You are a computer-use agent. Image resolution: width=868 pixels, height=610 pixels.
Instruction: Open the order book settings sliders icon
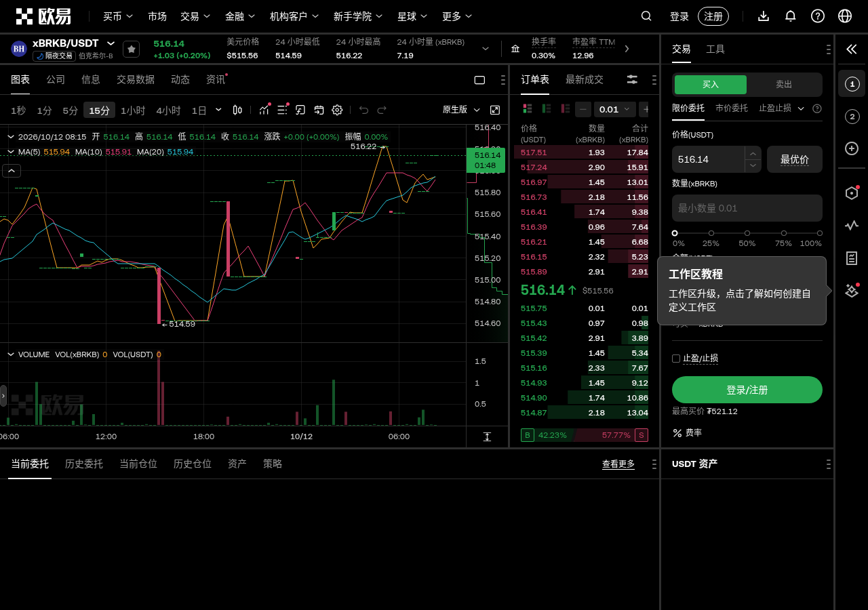tap(632, 79)
